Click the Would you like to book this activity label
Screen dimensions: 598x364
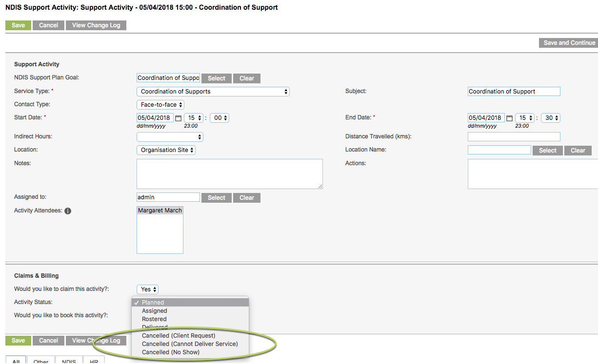[x=61, y=315]
